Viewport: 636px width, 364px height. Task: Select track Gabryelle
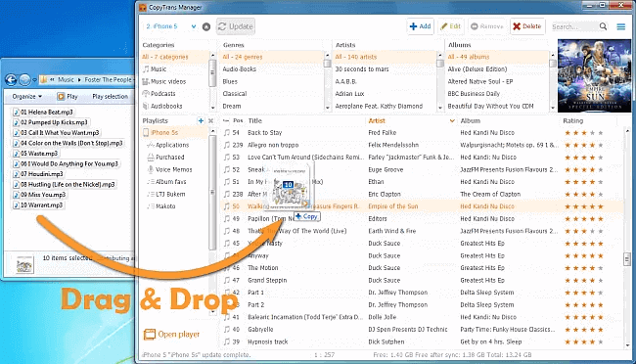point(260,329)
